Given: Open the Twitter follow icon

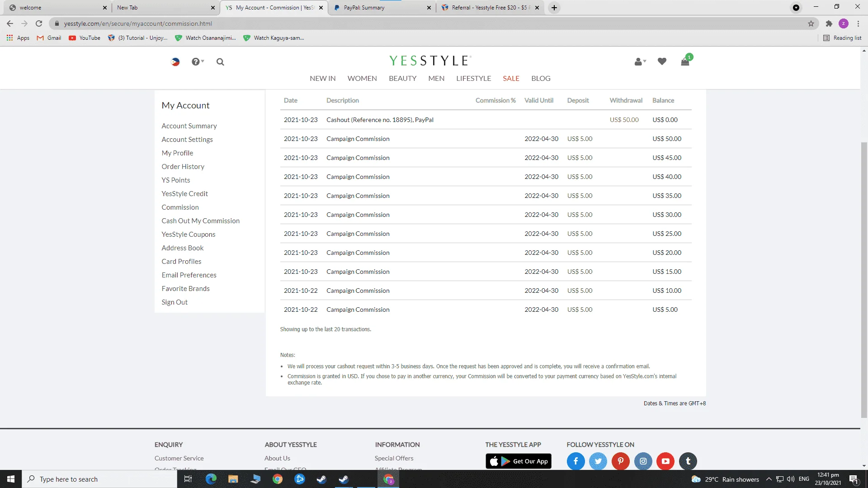Looking at the screenshot, I should tap(598, 461).
